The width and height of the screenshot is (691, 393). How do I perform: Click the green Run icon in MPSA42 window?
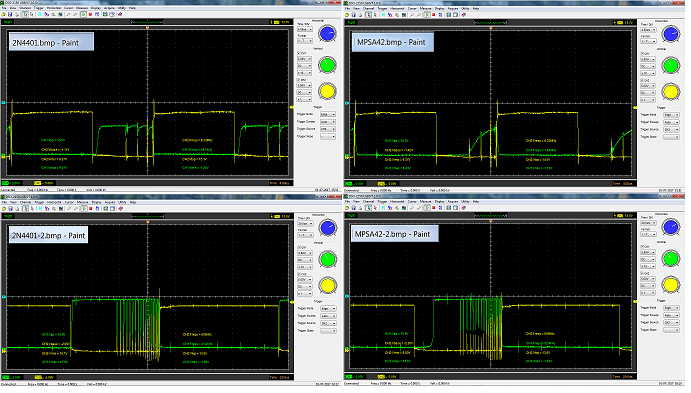[427, 15]
